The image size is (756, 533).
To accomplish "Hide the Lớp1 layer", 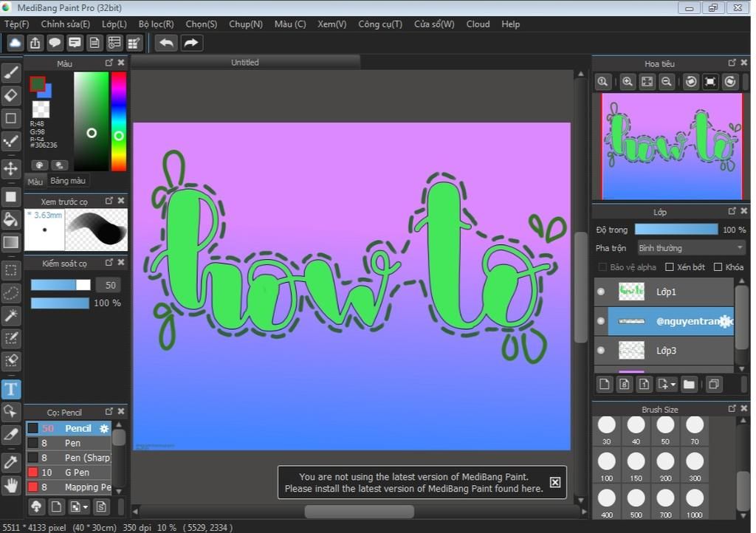I will (601, 292).
